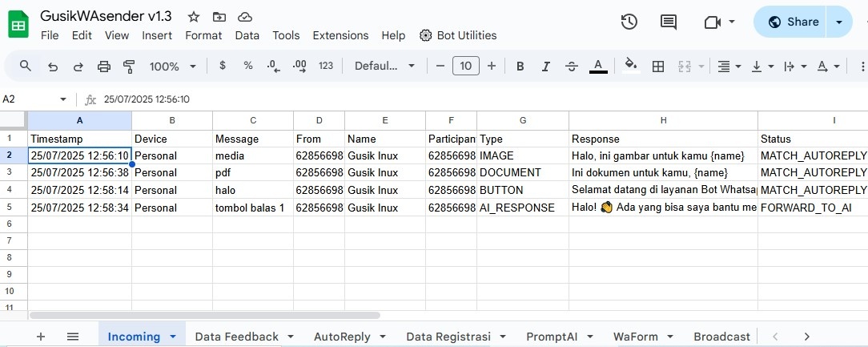The height and width of the screenshot is (347, 868).
Task: Show more toolbar options
Action: 862,67
